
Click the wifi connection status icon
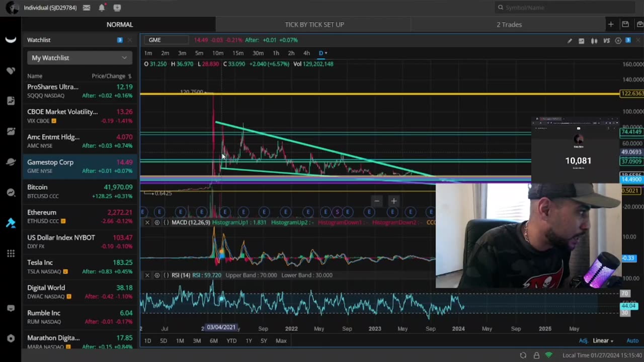point(549,355)
